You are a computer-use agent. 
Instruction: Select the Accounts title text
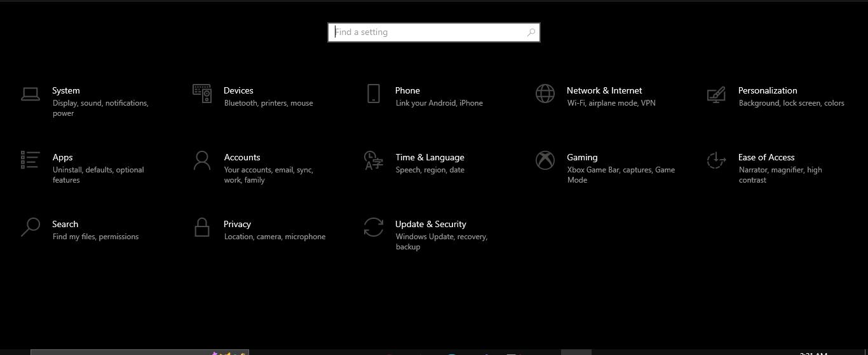click(242, 157)
